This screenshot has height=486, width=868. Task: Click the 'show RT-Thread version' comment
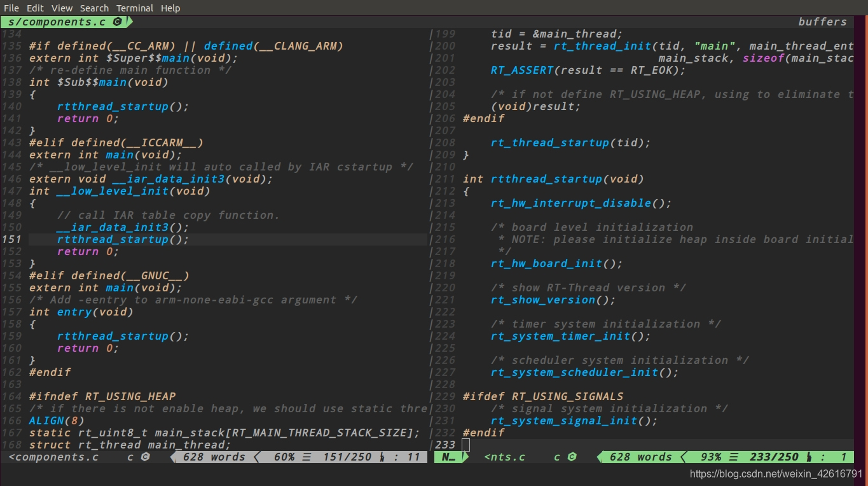588,288
